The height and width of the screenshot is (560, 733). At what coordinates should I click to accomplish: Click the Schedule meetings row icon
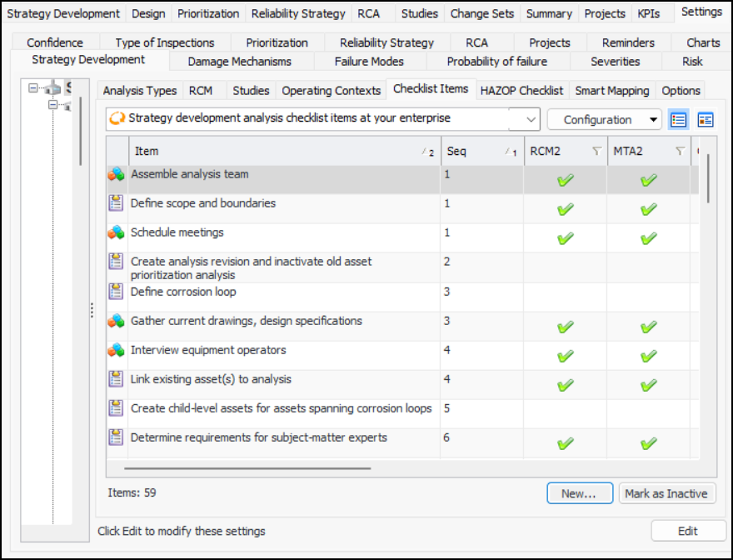116,233
